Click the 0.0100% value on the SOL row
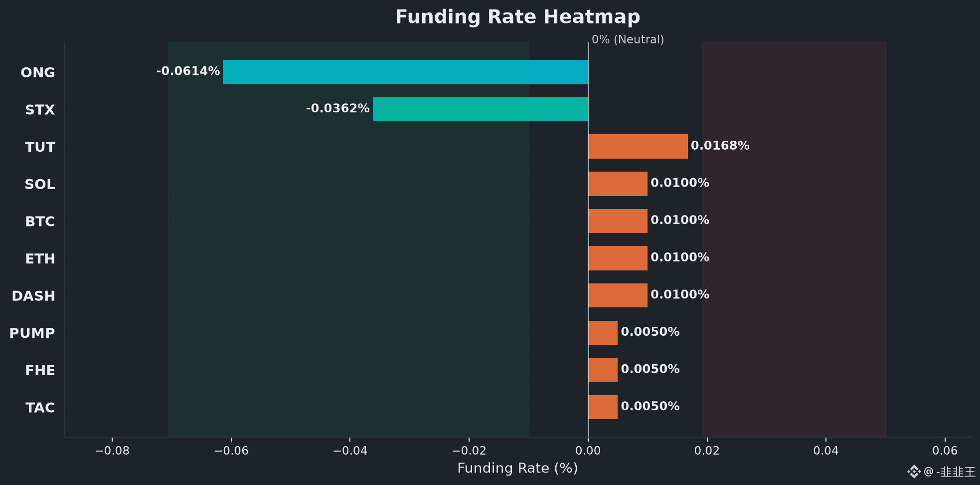980x485 pixels. coord(680,183)
